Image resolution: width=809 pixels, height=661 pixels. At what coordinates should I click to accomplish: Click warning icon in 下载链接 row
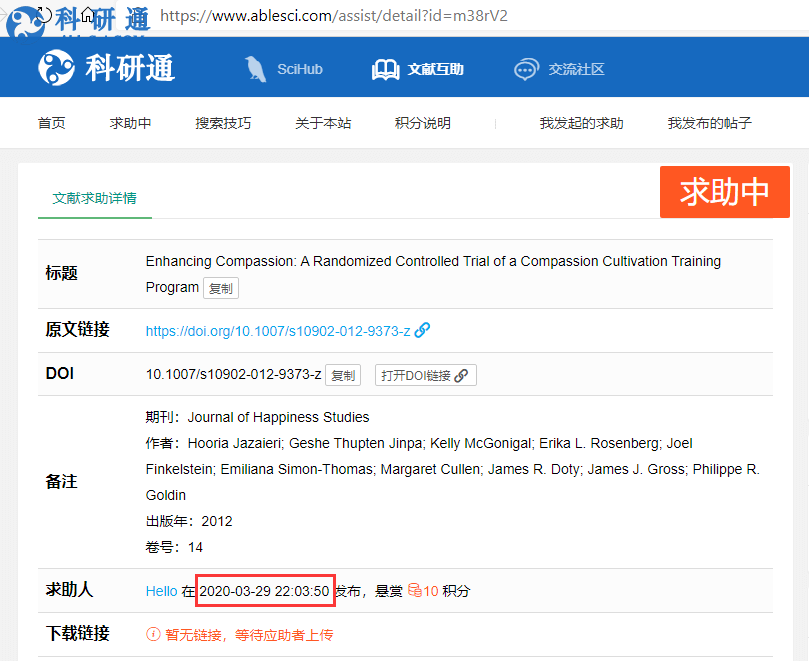[x=153, y=634]
